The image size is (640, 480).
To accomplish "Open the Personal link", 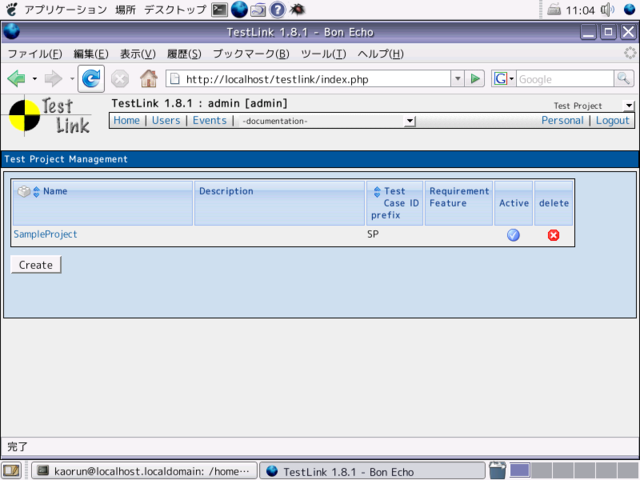I will pos(562,120).
